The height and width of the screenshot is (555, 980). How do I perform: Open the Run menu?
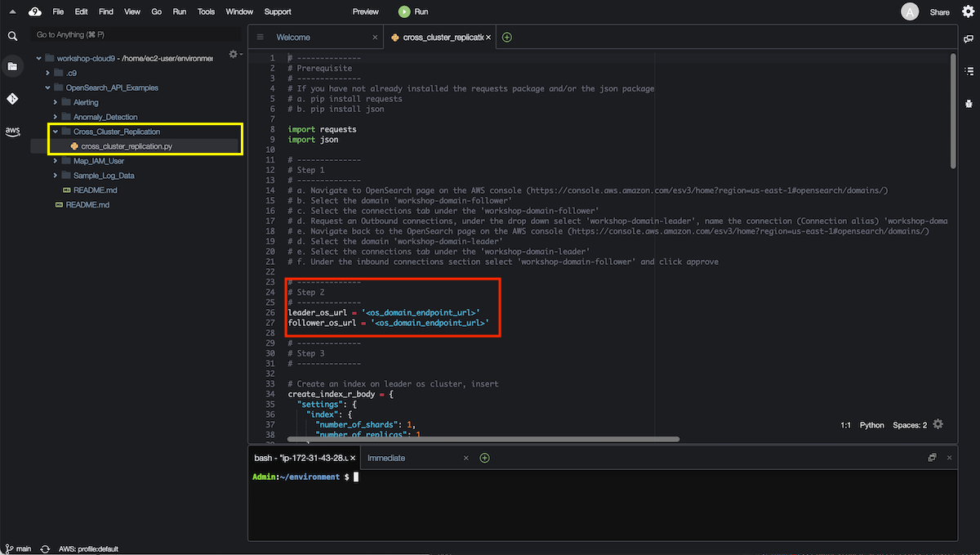[180, 12]
